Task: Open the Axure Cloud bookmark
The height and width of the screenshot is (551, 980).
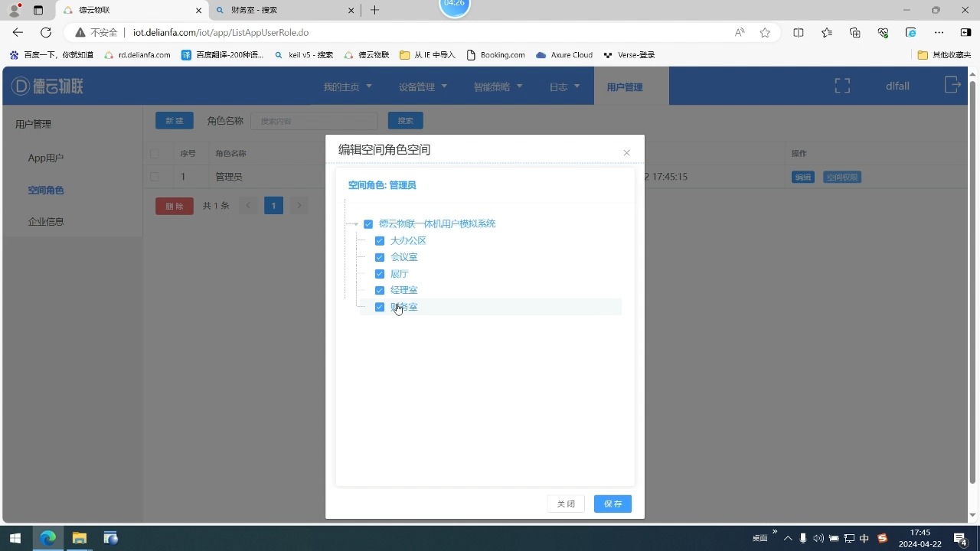Action: tap(564, 55)
